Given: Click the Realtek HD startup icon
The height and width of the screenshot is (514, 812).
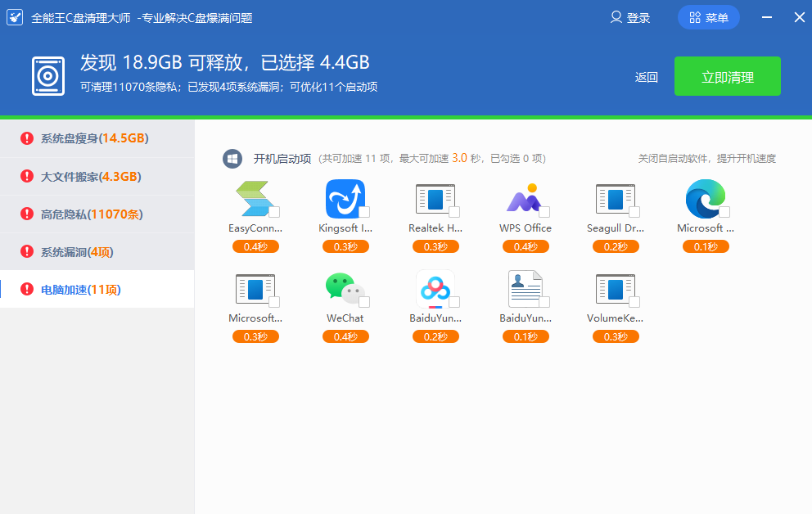Looking at the screenshot, I should point(434,199).
